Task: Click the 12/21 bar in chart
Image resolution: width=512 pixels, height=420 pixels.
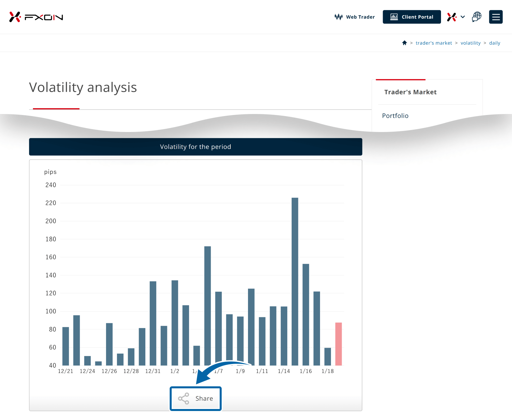Action: coord(66,346)
